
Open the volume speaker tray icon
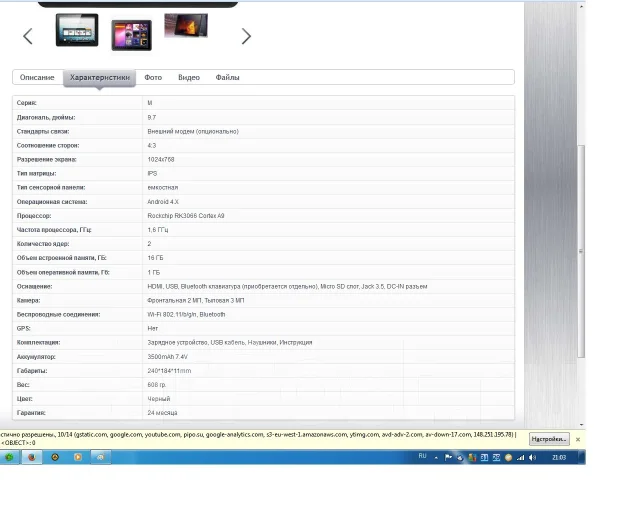click(x=533, y=458)
